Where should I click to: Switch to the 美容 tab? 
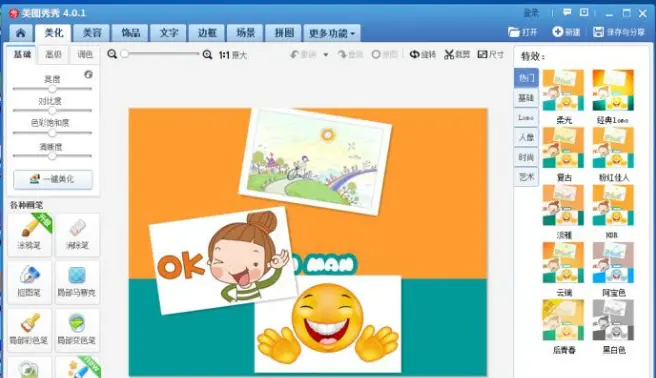[92, 33]
